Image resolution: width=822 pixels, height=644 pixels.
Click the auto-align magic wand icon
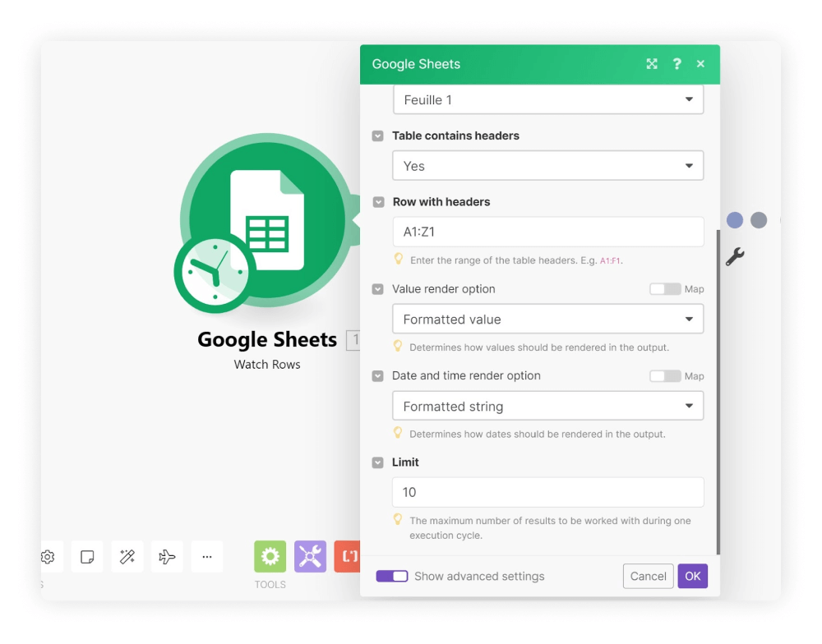coord(127,556)
